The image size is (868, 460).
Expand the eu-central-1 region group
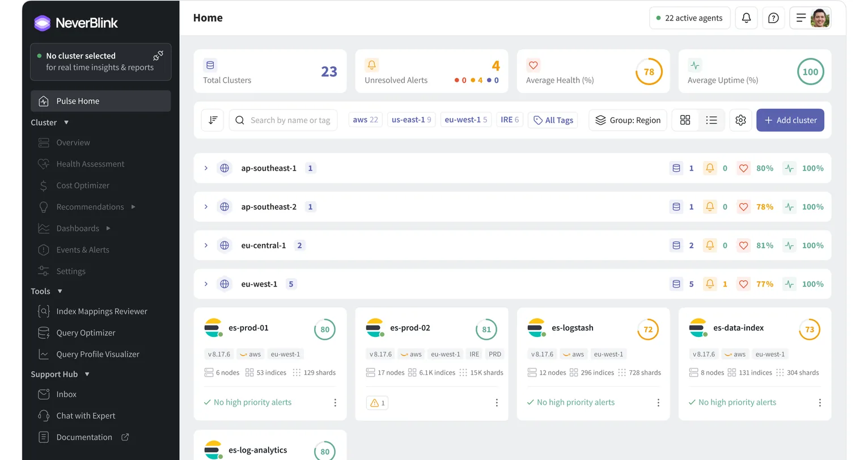point(206,246)
